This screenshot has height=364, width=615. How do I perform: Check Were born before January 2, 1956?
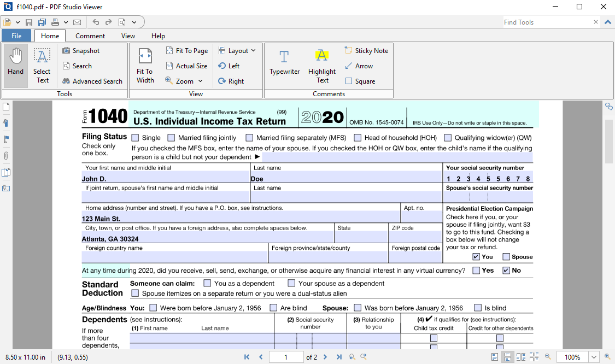154,308
